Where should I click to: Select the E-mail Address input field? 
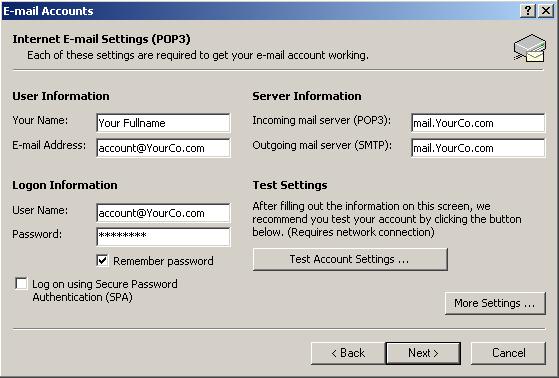163,148
